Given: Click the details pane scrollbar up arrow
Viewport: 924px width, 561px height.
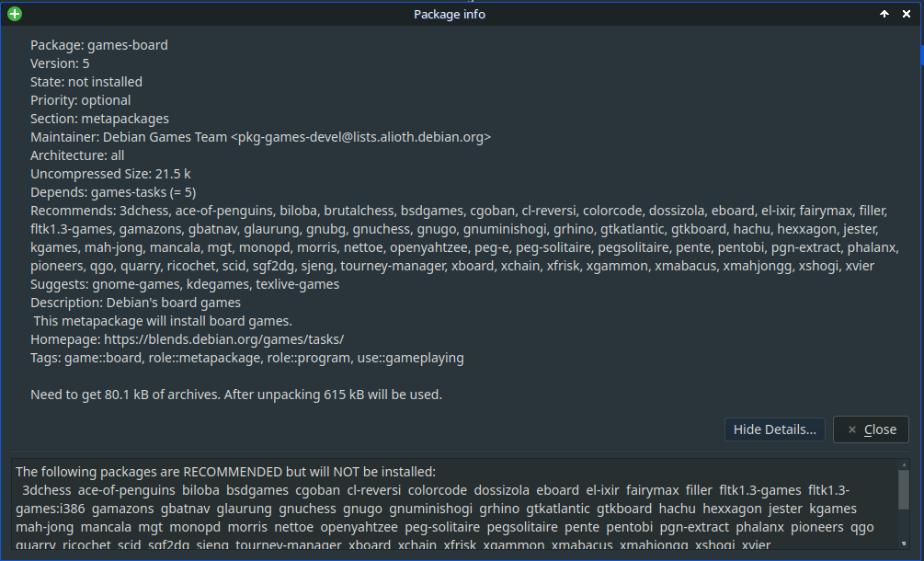Looking at the screenshot, I should [x=904, y=465].
